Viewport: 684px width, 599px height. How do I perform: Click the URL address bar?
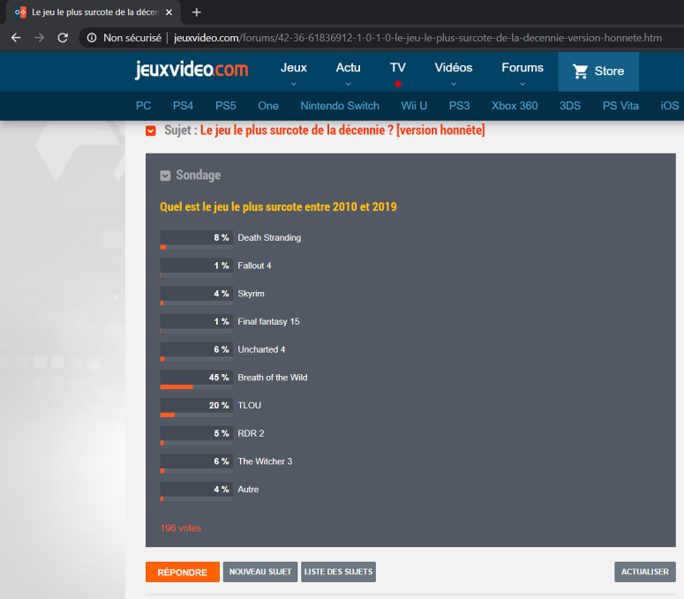pos(400,38)
